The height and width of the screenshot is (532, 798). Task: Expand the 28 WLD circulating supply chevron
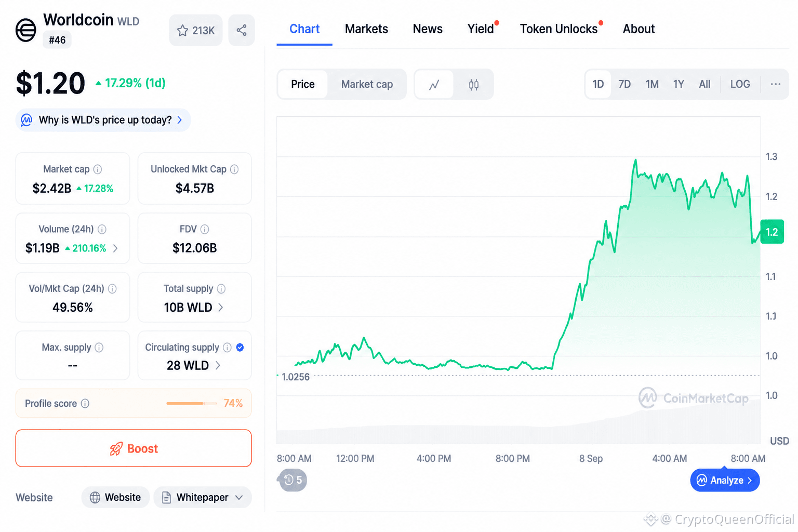click(x=218, y=366)
